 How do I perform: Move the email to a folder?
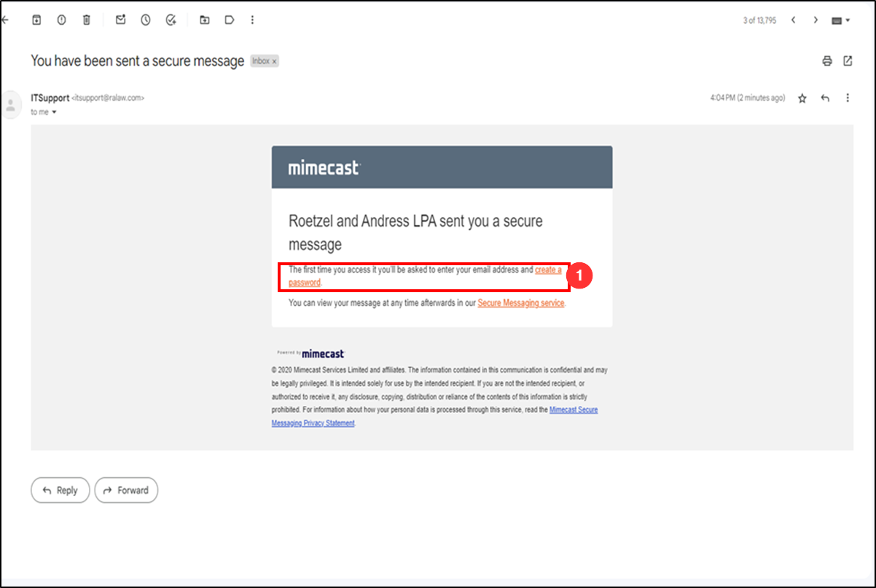(x=205, y=20)
